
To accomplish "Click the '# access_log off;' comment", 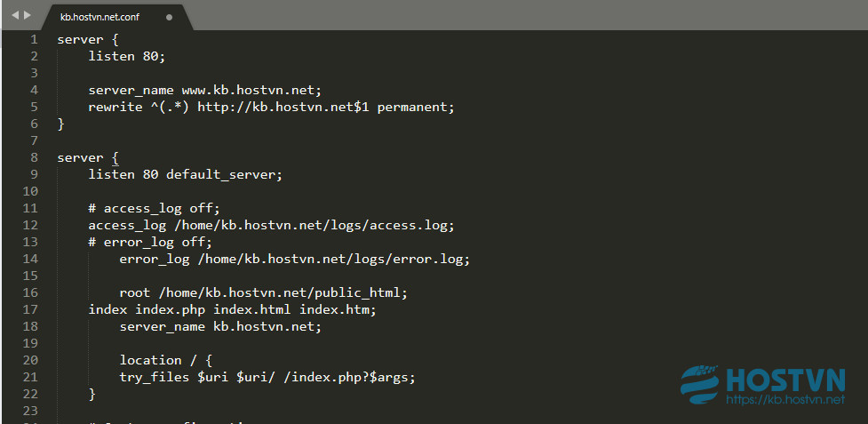I will [x=155, y=209].
